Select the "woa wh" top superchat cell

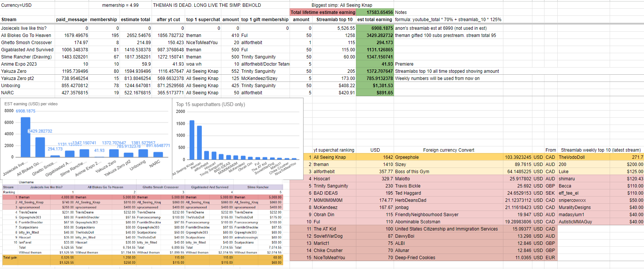(x=194, y=64)
